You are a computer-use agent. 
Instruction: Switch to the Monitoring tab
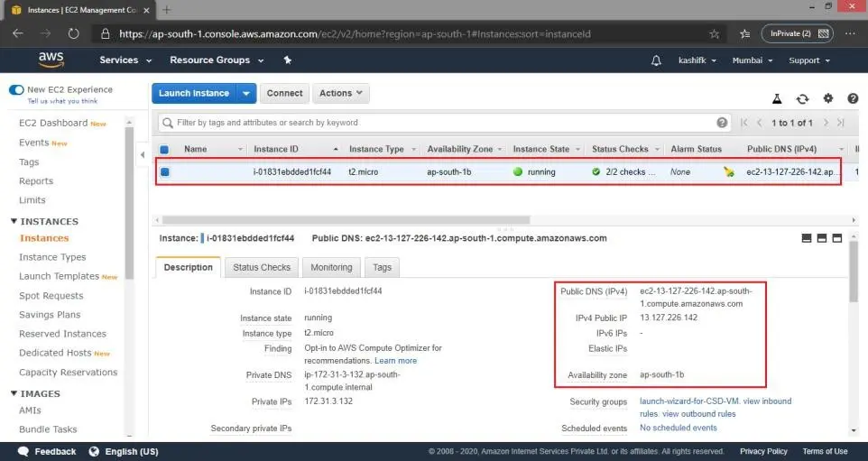[331, 267]
